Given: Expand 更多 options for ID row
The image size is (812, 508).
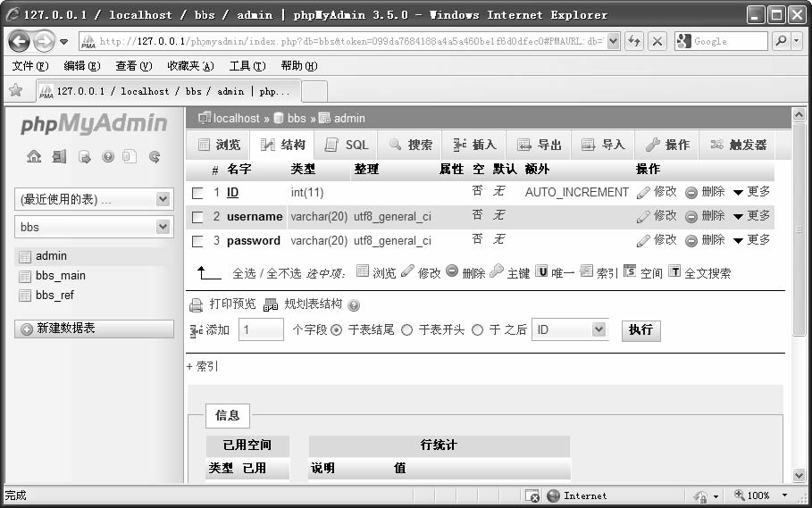Looking at the screenshot, I should 752,192.
